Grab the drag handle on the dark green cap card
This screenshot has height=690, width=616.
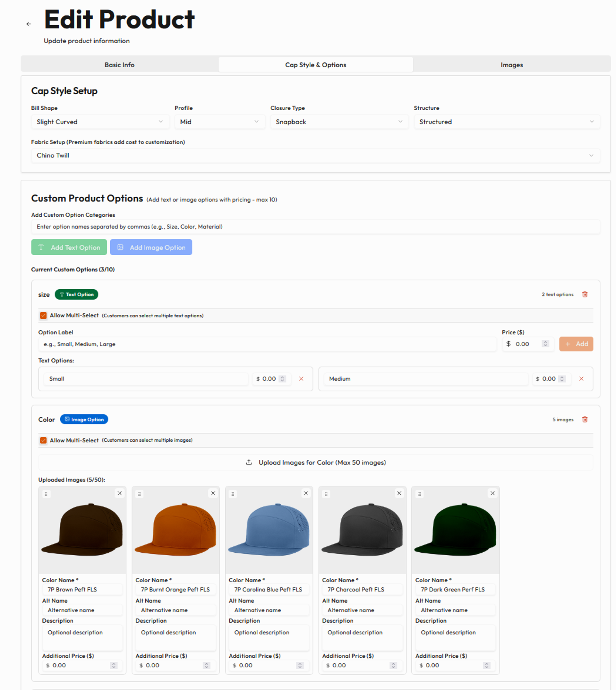(x=420, y=494)
